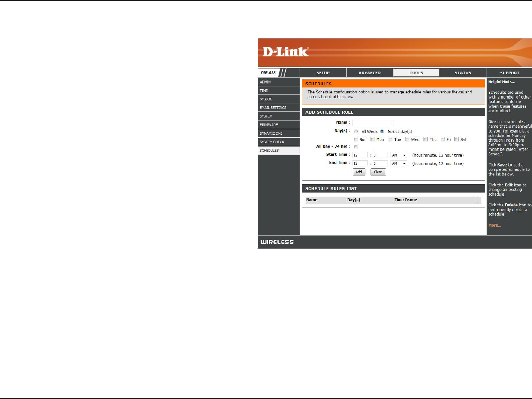The height and width of the screenshot is (399, 532).
Task: Click the Helpful Hints... heading
Action: pos(501,82)
